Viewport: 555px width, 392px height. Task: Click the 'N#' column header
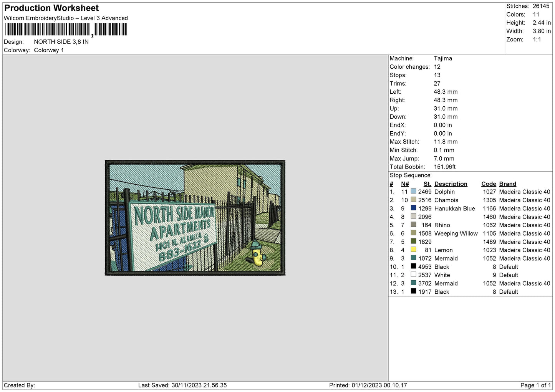click(405, 184)
